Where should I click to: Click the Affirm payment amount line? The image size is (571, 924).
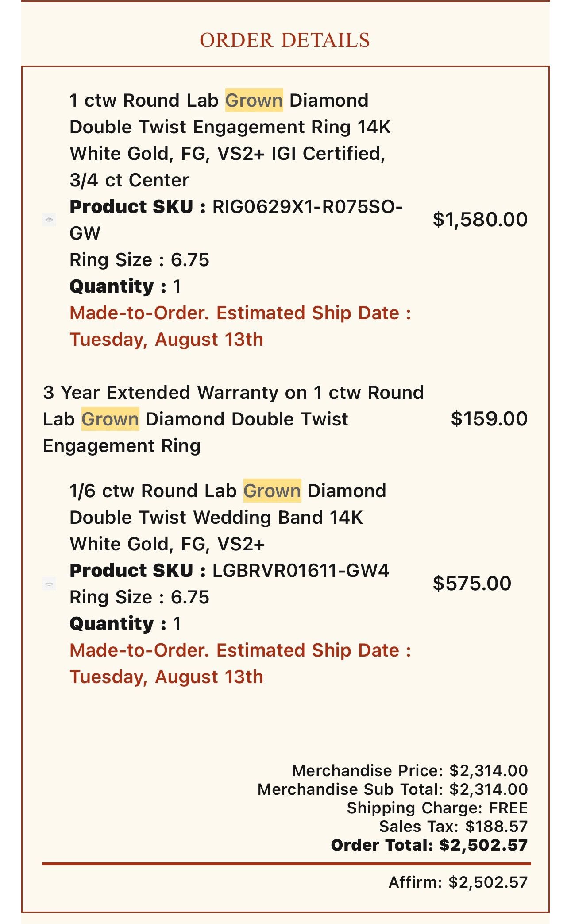tap(458, 882)
